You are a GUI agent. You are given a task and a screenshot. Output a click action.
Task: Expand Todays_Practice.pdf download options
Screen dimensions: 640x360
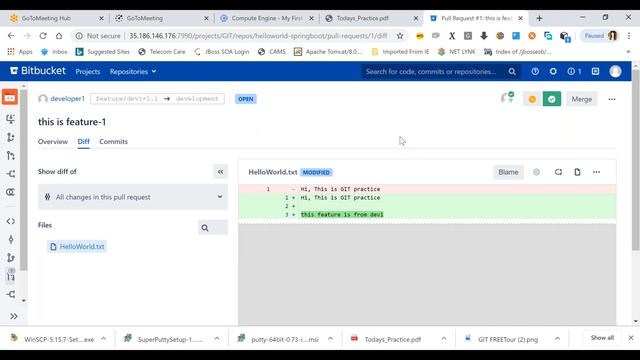click(444, 339)
